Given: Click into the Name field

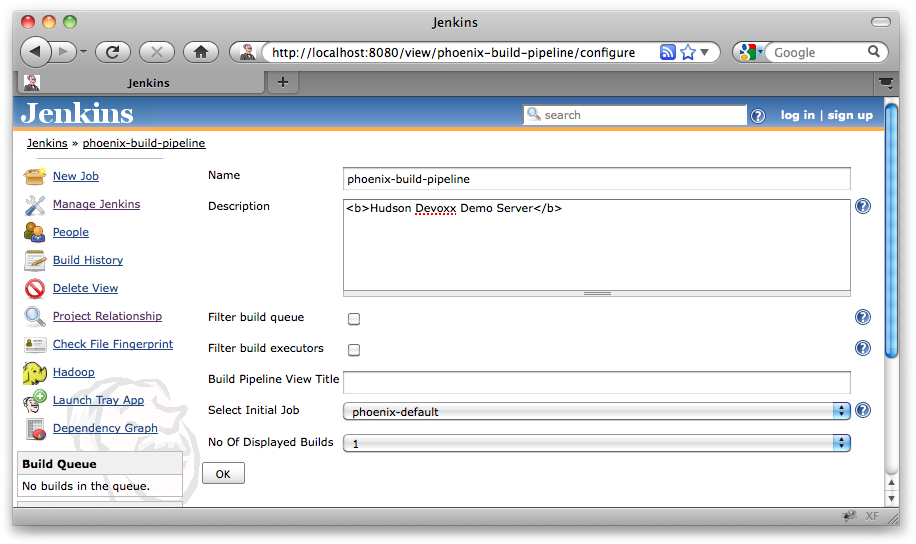Looking at the screenshot, I should [596, 179].
